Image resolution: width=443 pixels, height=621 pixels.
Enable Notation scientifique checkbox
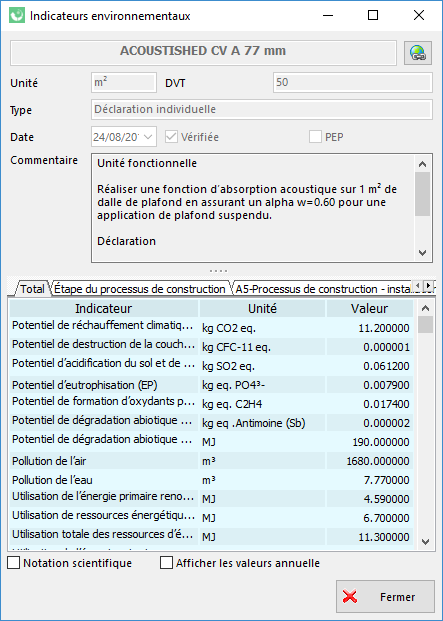[13, 563]
